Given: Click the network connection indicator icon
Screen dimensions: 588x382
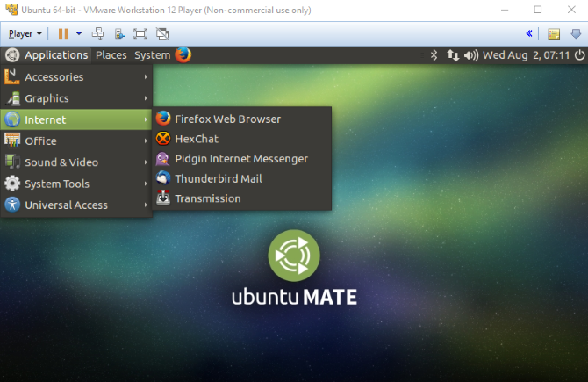Looking at the screenshot, I should [453, 54].
